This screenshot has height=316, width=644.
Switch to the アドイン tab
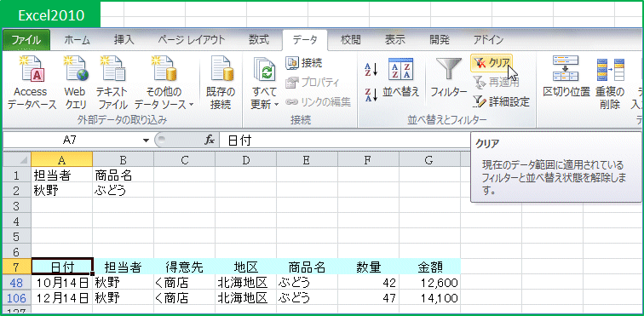tap(488, 40)
